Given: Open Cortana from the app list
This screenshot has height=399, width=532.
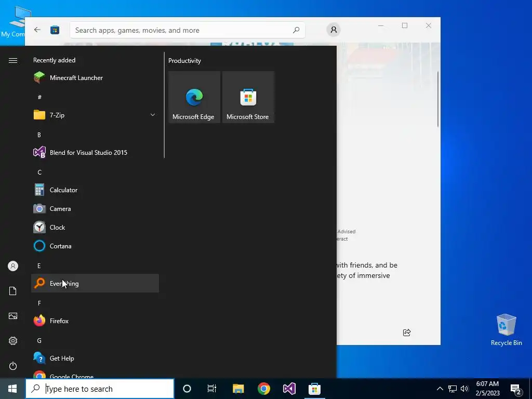Looking at the screenshot, I should 95,246.
